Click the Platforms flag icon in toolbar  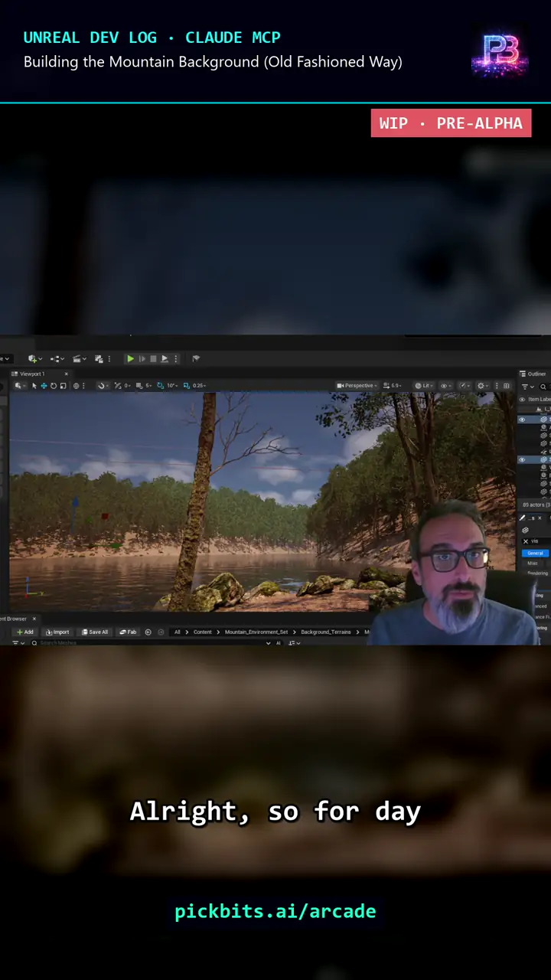tap(196, 358)
